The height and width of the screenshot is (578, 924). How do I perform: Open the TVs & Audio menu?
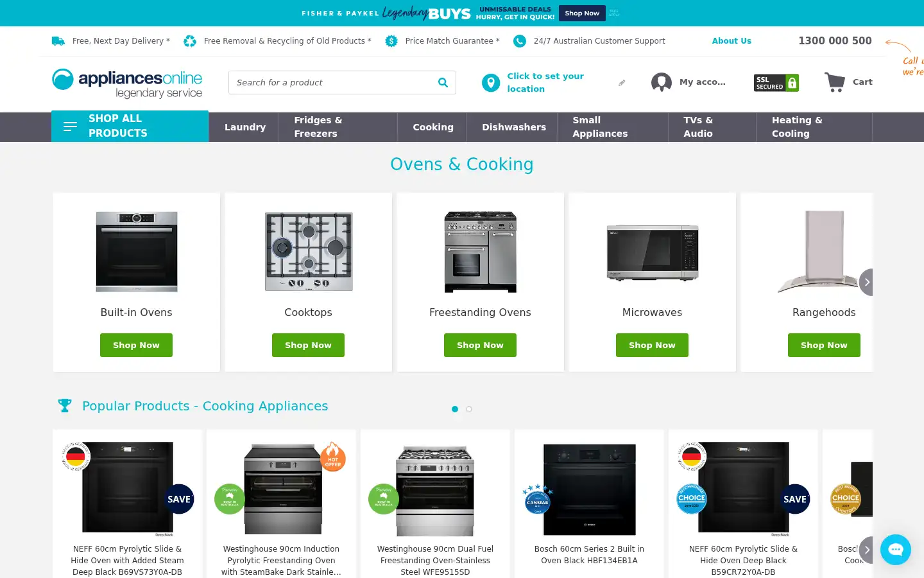(712, 127)
